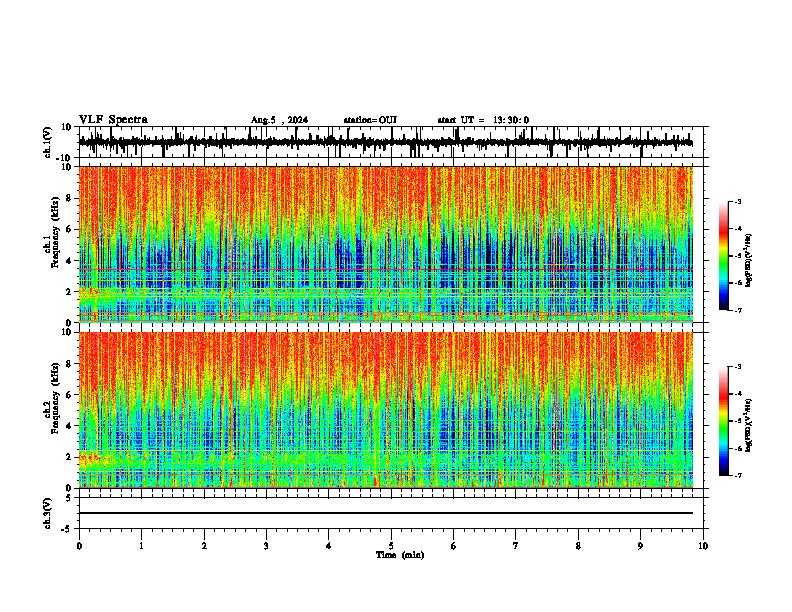Click the "8" kHz tick on ch.1 spectrogram
The width and height of the screenshot is (792, 612).
(70, 198)
